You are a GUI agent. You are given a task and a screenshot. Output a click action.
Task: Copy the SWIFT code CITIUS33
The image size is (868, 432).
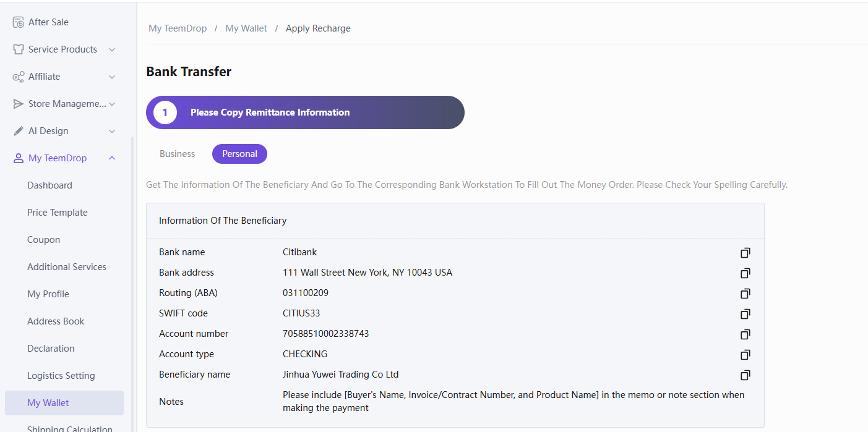pyautogui.click(x=746, y=314)
